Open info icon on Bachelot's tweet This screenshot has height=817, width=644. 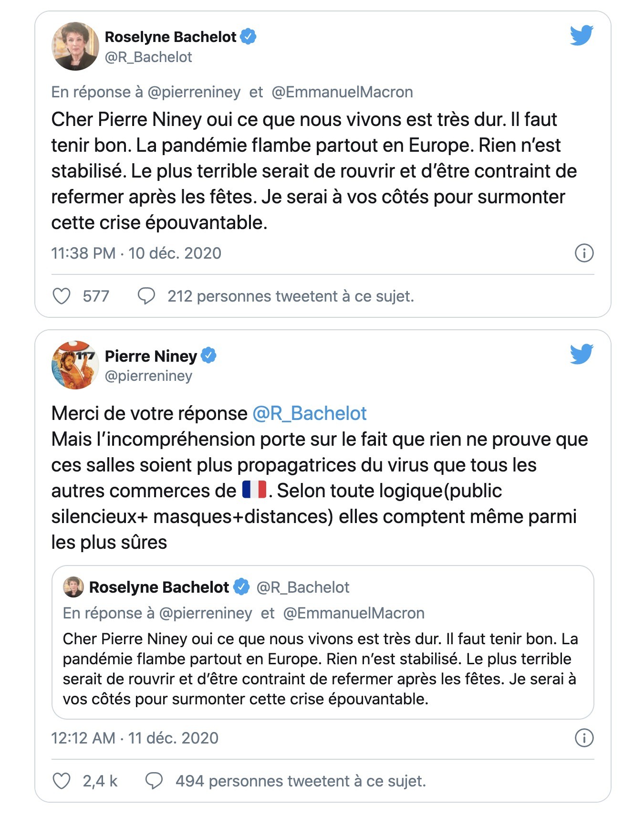pos(584,253)
